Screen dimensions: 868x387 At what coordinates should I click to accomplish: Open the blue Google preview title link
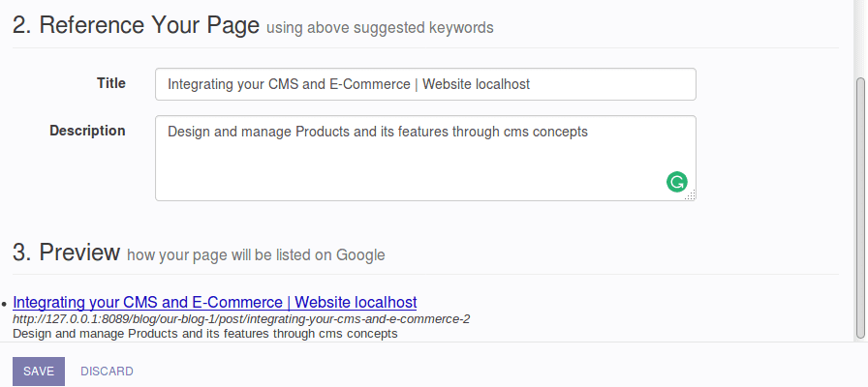click(215, 303)
